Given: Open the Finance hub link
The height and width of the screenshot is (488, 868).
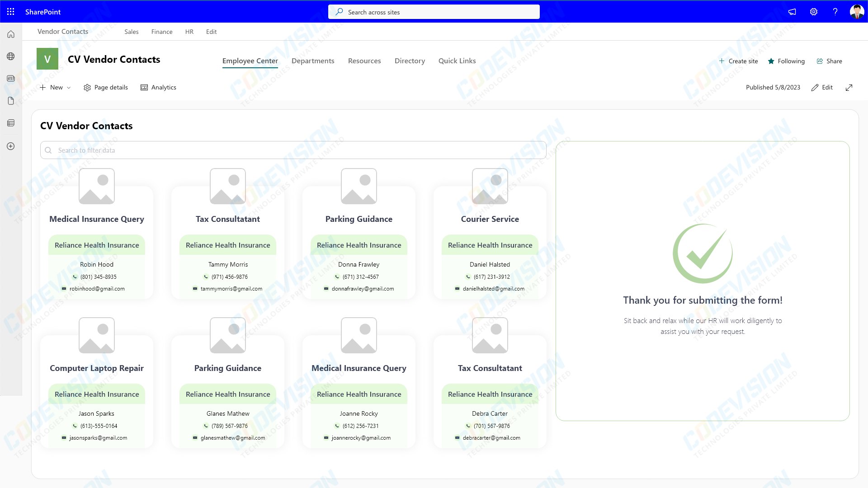Looking at the screenshot, I should (162, 32).
